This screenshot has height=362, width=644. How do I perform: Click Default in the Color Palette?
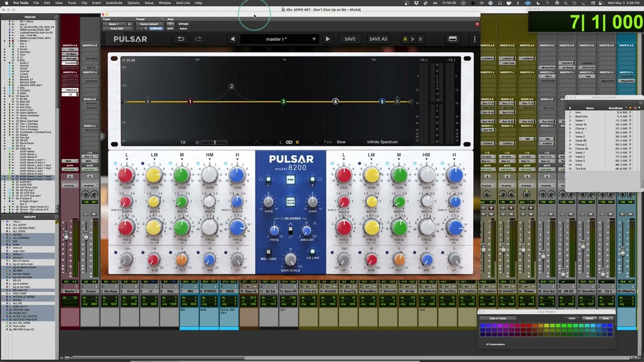click(x=590, y=318)
